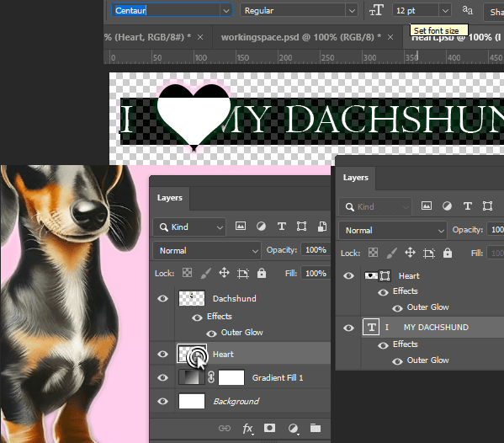Hide the Background layer
The height and width of the screenshot is (443, 504).
[x=162, y=401]
